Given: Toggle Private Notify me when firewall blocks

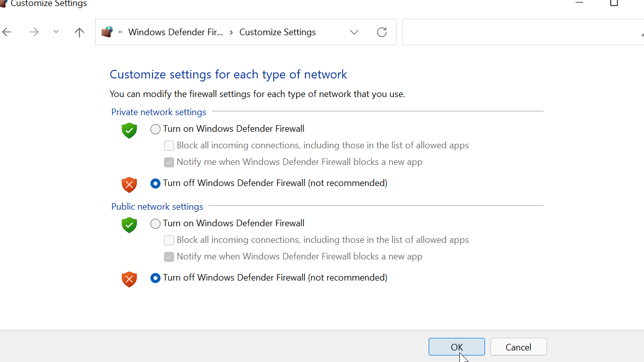Looking at the screenshot, I should pos(169,162).
